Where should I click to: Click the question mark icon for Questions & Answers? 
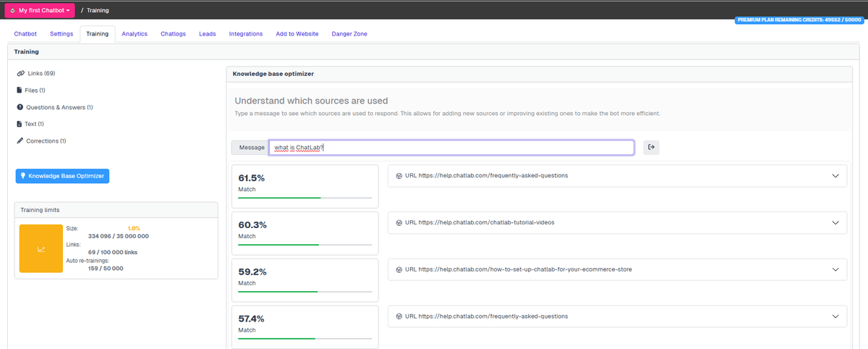pos(20,107)
